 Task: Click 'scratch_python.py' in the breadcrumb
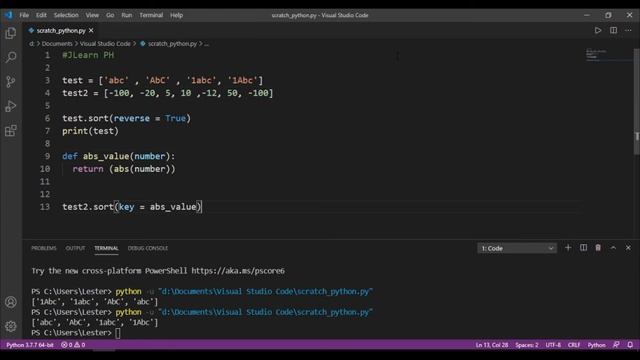172,44
